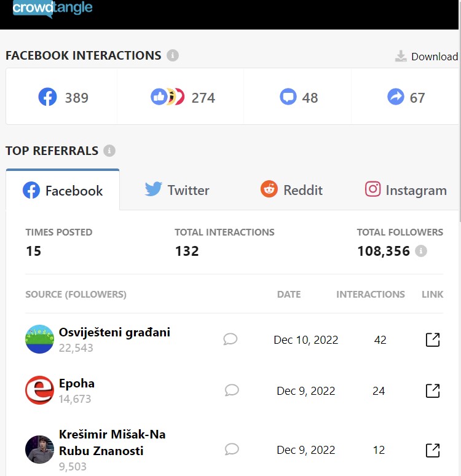
Task: Open info icon next to Top Referrals
Action: (x=109, y=151)
